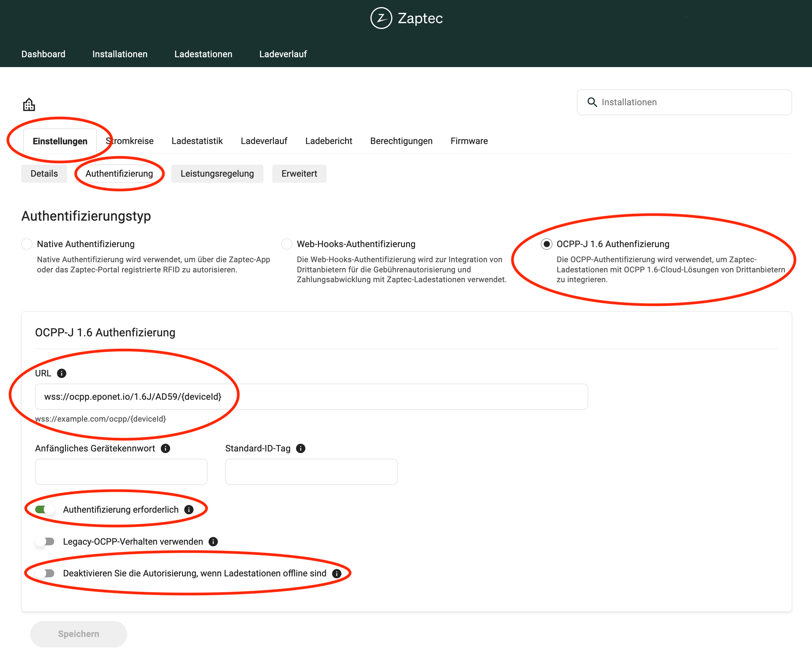Screen dimensions: 812x661
Task: Switch to the Firmware tab
Action: click(x=469, y=141)
